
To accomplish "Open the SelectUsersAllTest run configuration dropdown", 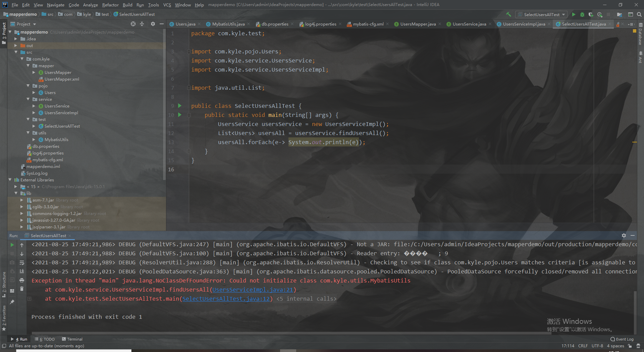I will pos(542,14).
